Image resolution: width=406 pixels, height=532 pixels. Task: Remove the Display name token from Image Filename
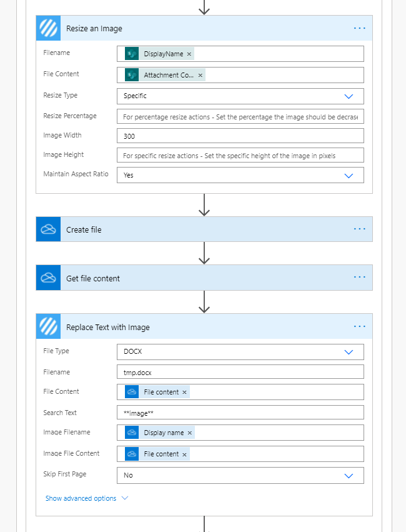(x=190, y=433)
